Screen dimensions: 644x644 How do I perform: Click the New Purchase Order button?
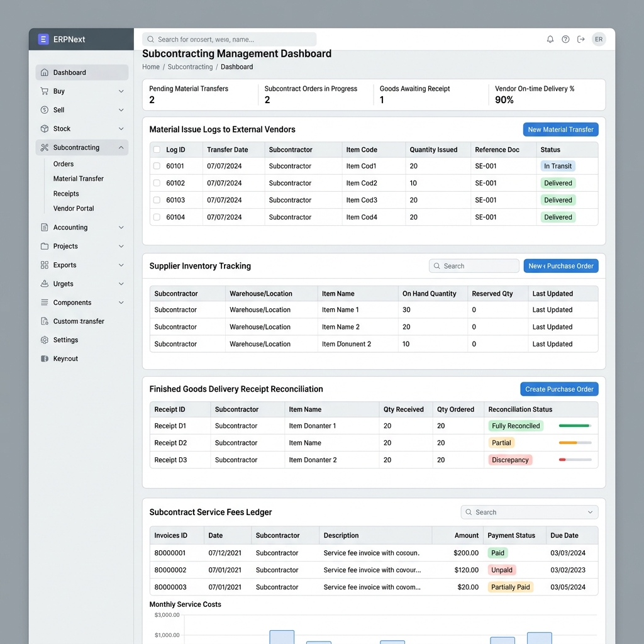point(560,266)
